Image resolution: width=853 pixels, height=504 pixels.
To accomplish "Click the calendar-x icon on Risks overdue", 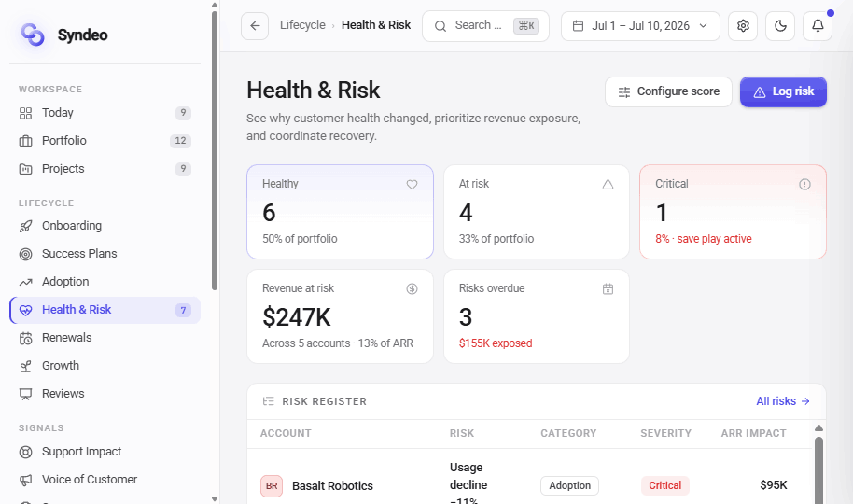I will point(608,289).
